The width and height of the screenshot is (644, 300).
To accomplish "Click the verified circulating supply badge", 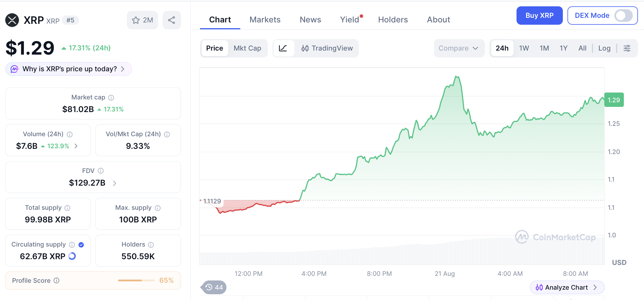I will [x=81, y=245].
